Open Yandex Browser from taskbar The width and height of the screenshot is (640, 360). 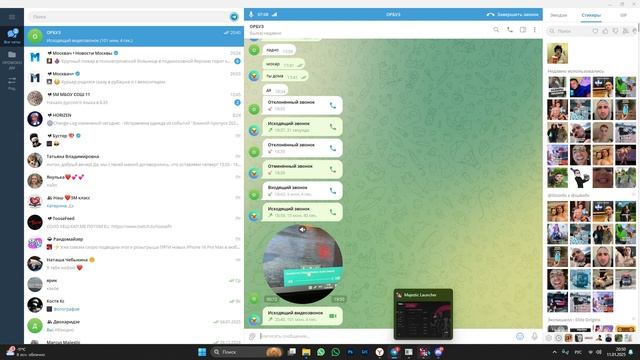[x=380, y=352]
